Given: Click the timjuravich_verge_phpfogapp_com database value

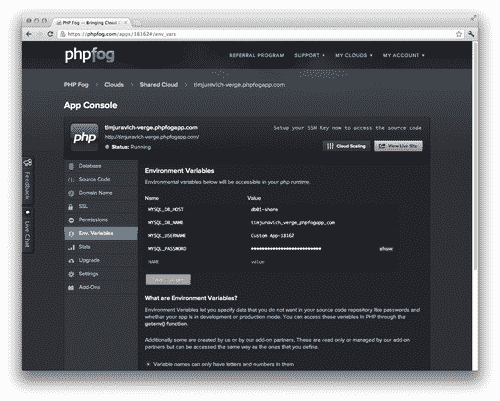Looking at the screenshot, I should (293, 223).
